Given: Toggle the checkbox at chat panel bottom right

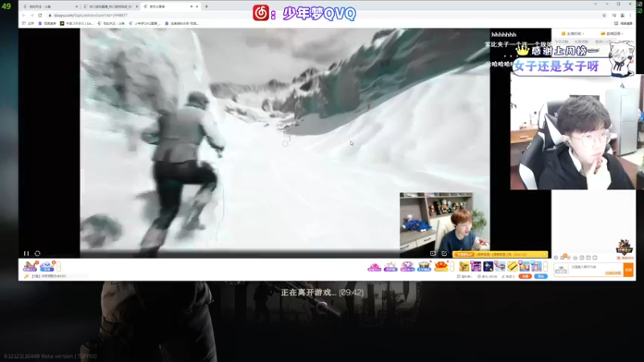Looking at the screenshot, I should coord(618,257).
